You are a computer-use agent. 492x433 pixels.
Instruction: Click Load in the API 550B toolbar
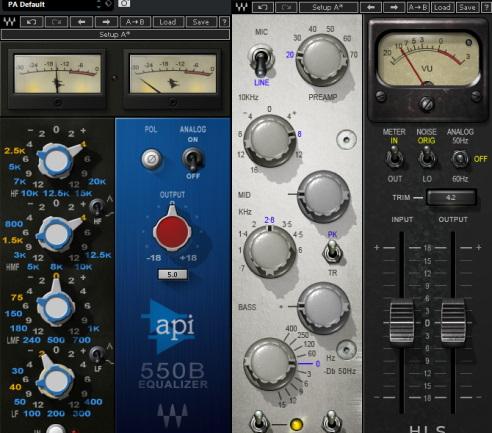coord(167,22)
